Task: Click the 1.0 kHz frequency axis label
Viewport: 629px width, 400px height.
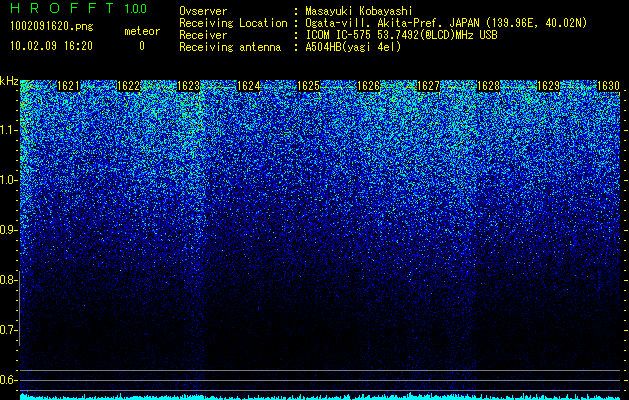Action: tap(8, 180)
